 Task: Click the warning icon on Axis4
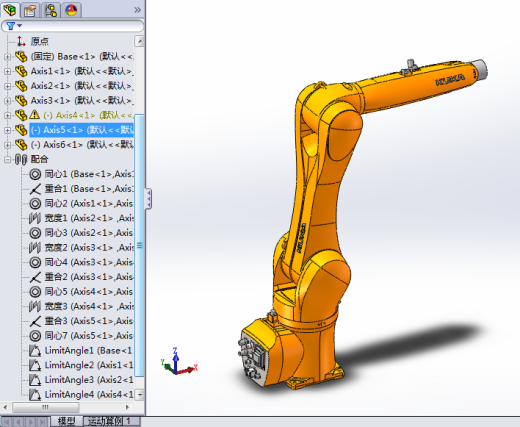[34, 115]
